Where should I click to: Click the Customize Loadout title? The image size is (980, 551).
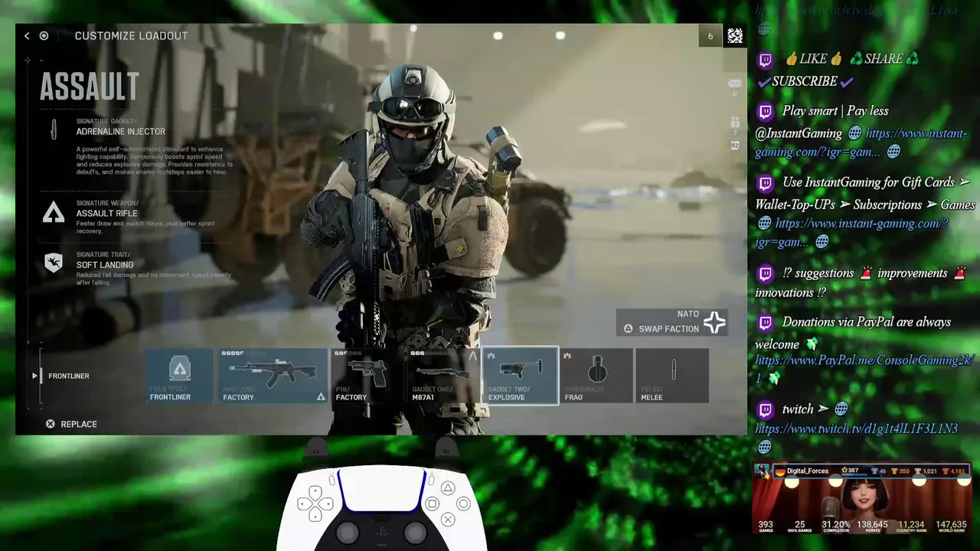click(131, 36)
